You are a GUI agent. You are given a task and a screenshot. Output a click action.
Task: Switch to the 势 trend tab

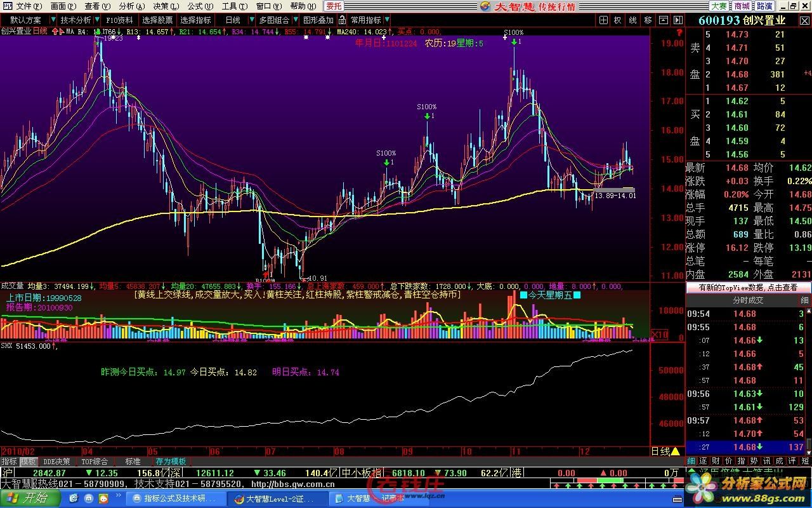[x=754, y=460]
